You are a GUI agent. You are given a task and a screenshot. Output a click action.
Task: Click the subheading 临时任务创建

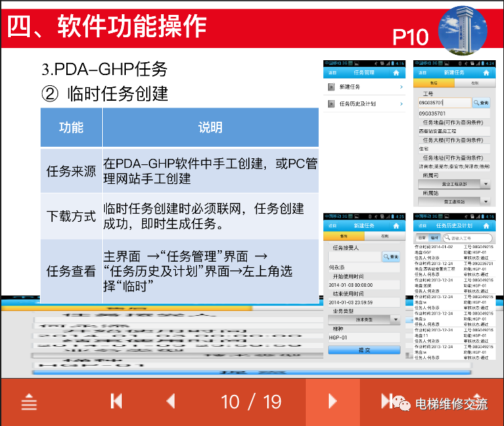(x=118, y=94)
